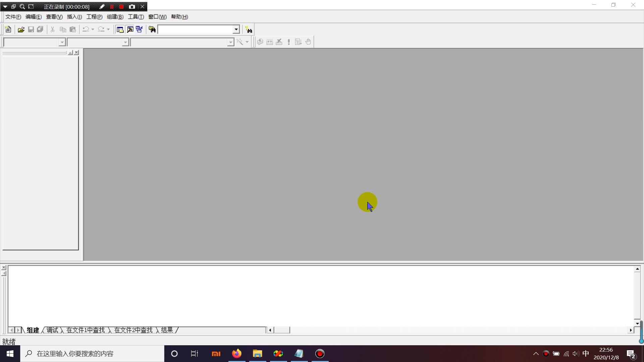Expand the WizardBar filter combo dropdown
Image resolution: width=644 pixels, height=362 pixels.
125,42
